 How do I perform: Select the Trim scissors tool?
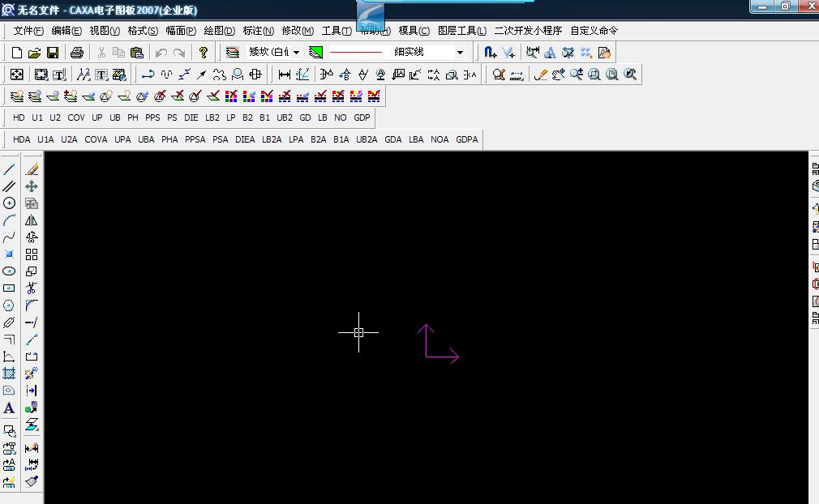point(32,288)
